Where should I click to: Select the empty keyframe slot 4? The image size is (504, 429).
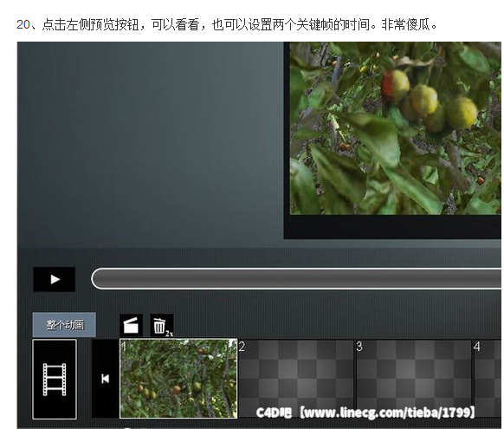(x=488, y=379)
